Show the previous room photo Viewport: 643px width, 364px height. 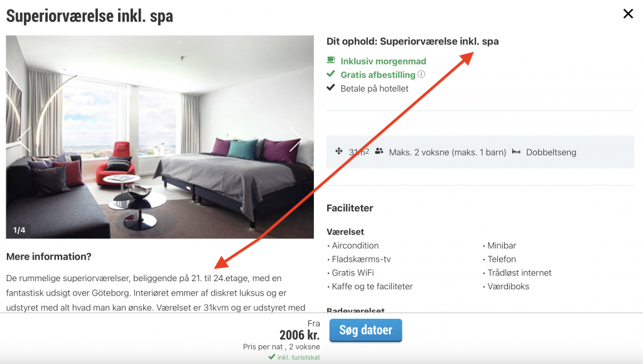pyautogui.click(x=24, y=139)
